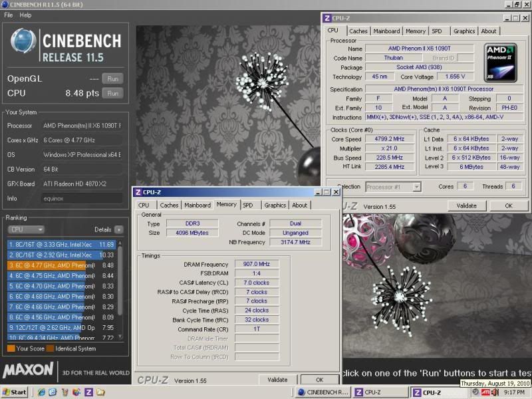Select the 6C @ 4.68 GHz ranking entry

[x=61, y=297]
